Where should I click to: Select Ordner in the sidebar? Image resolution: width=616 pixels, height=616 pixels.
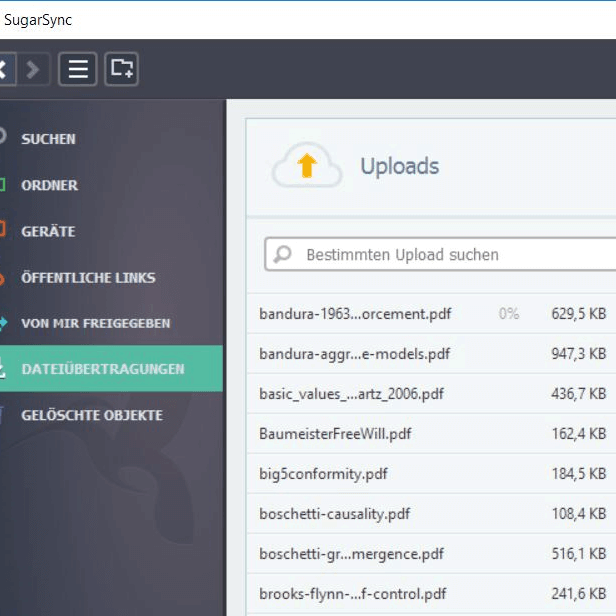coord(49,185)
